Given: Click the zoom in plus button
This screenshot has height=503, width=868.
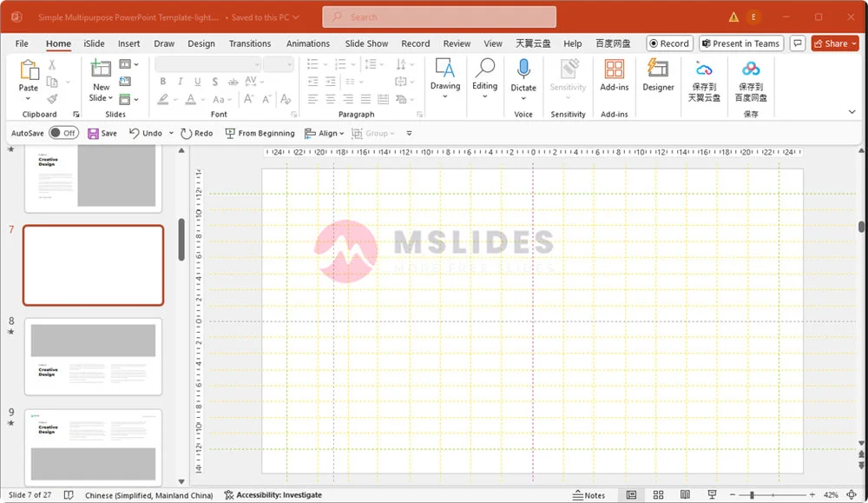Looking at the screenshot, I should pyautogui.click(x=812, y=494).
